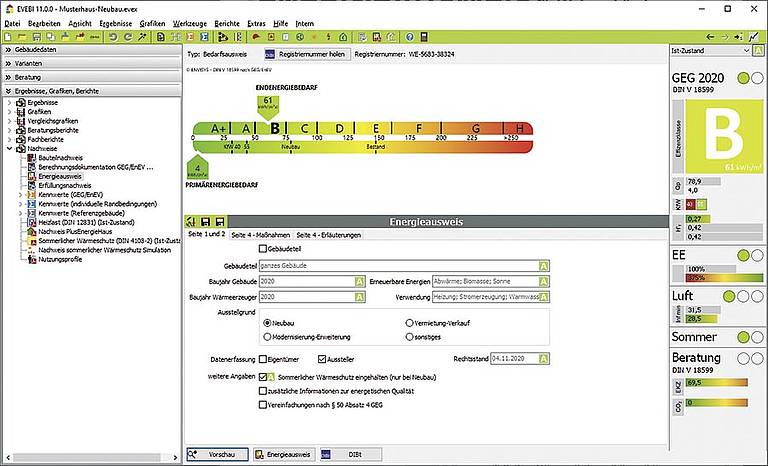The height and width of the screenshot is (466, 768).
Task: Enable the Eigentümer checkbox
Action: [x=262, y=357]
